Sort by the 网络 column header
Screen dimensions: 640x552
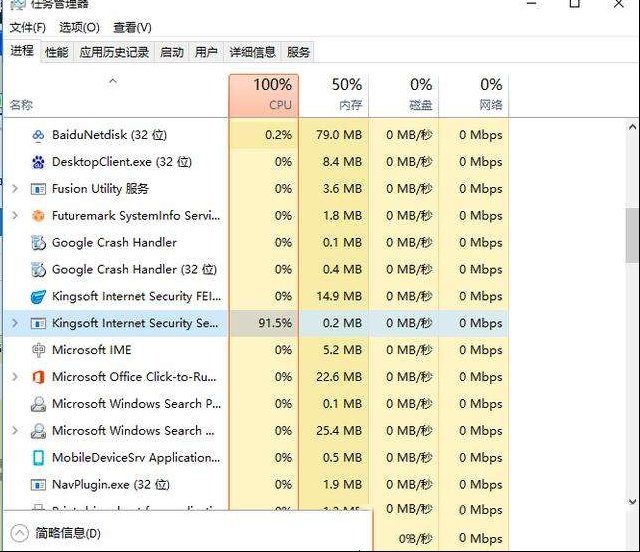474,96
